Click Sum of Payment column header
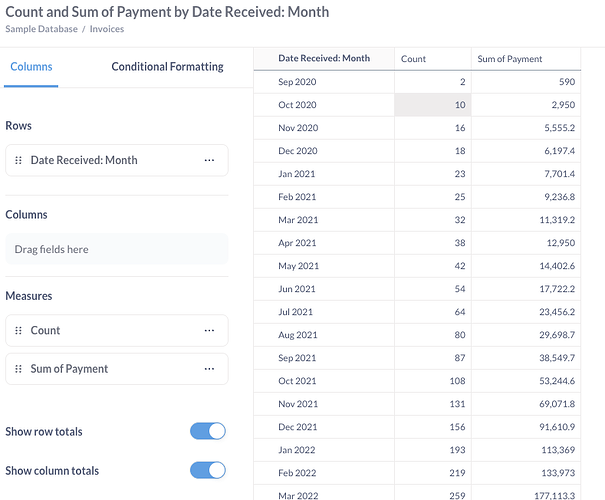Screen dimensions: 605x500 coord(509,59)
